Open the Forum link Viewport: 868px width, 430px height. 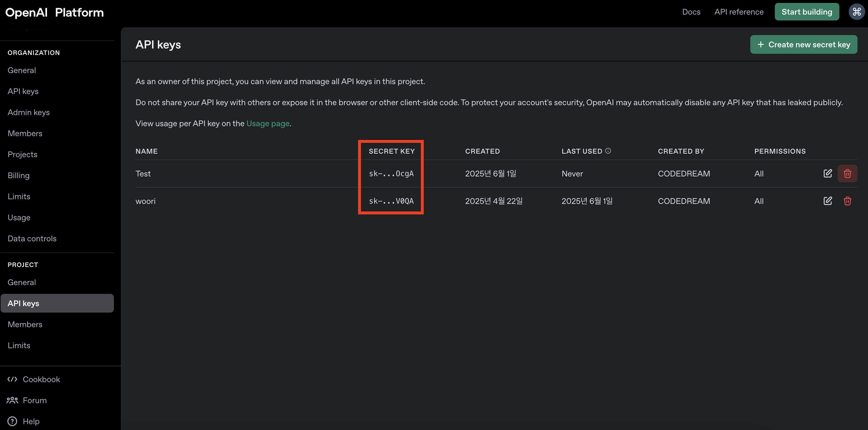click(x=34, y=400)
